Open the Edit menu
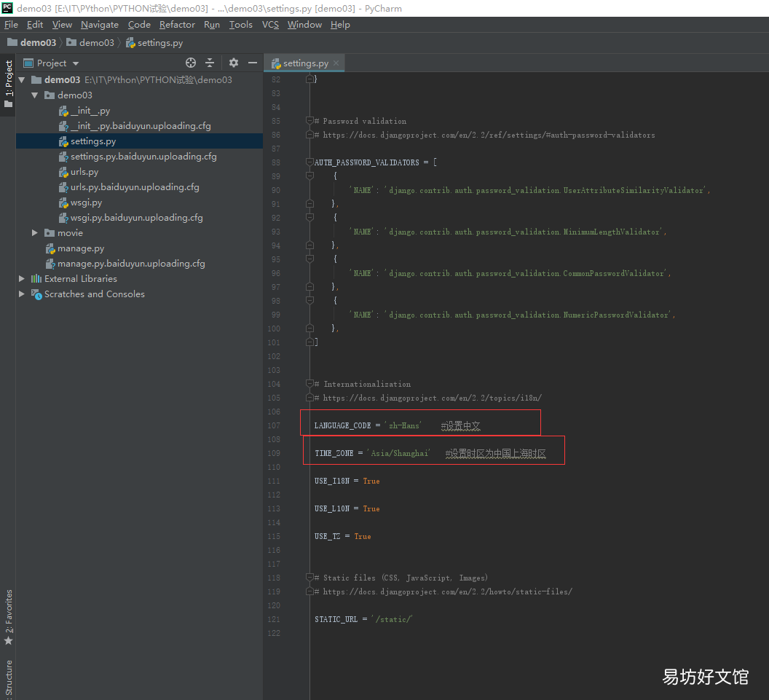Screen dimensions: 769x700 click(x=35, y=25)
